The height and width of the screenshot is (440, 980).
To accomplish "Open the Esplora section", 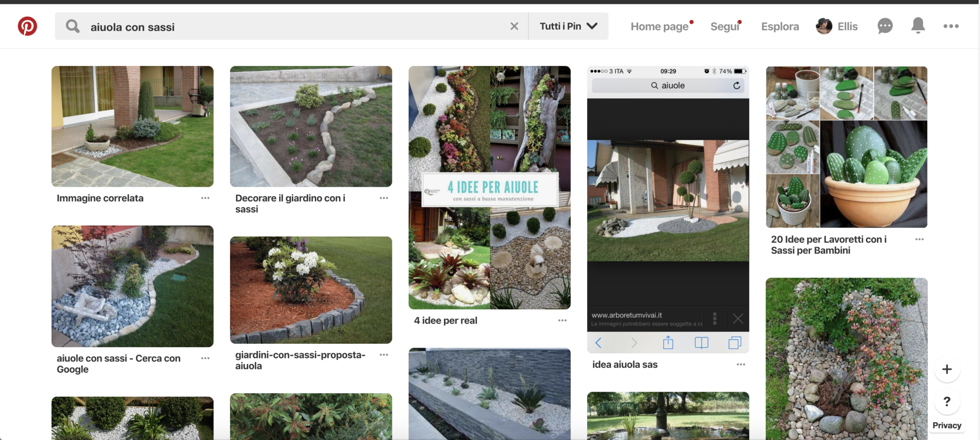I will click(x=780, y=27).
